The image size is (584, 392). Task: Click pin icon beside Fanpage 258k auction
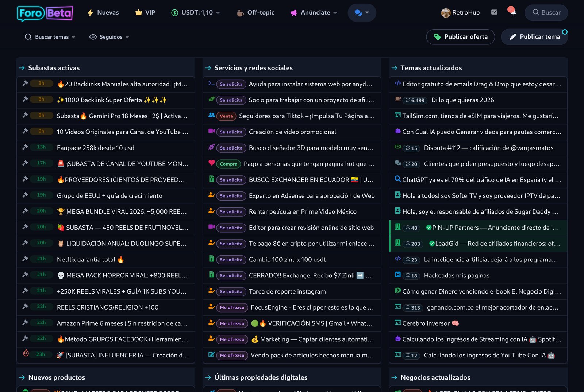pos(25,147)
